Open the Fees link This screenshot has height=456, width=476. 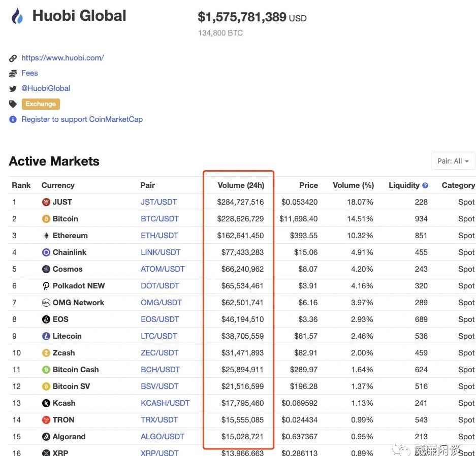click(30, 73)
